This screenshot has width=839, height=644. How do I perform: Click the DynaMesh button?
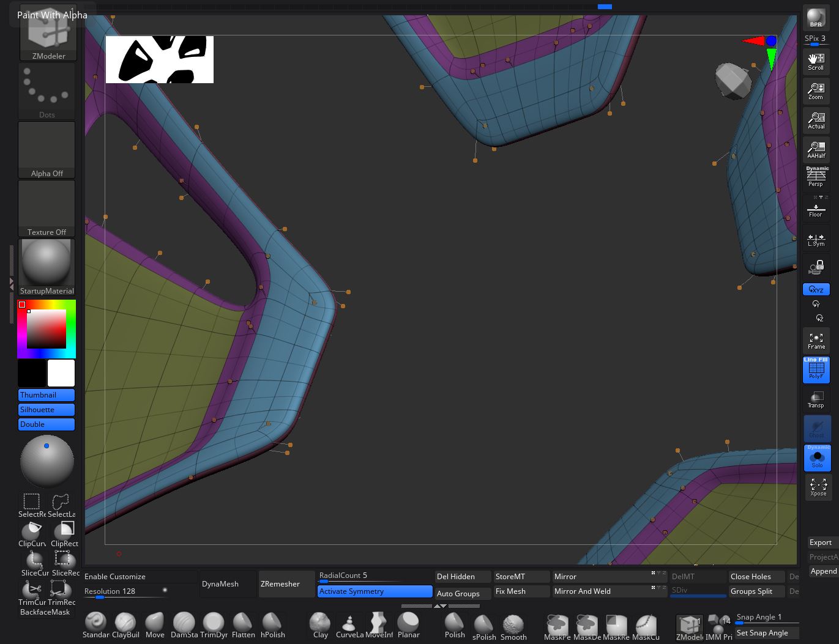click(220, 584)
